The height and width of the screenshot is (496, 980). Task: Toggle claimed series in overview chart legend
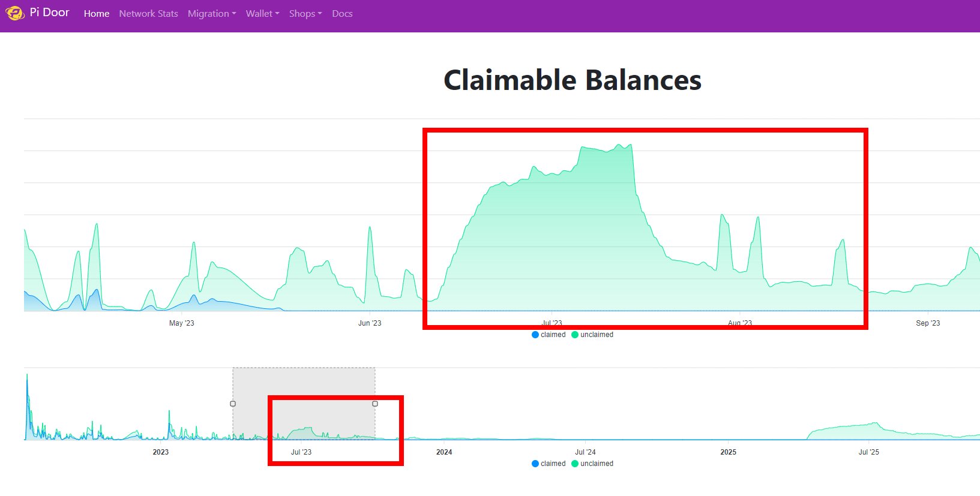[x=553, y=464]
